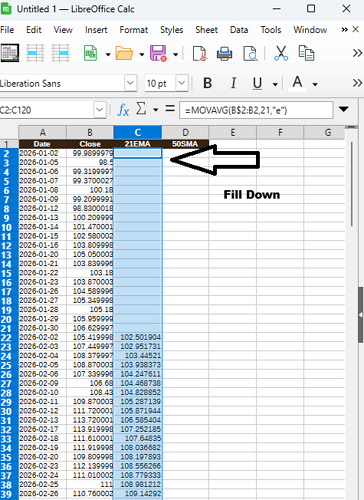
Task: Open the File menu
Action: click(7, 30)
